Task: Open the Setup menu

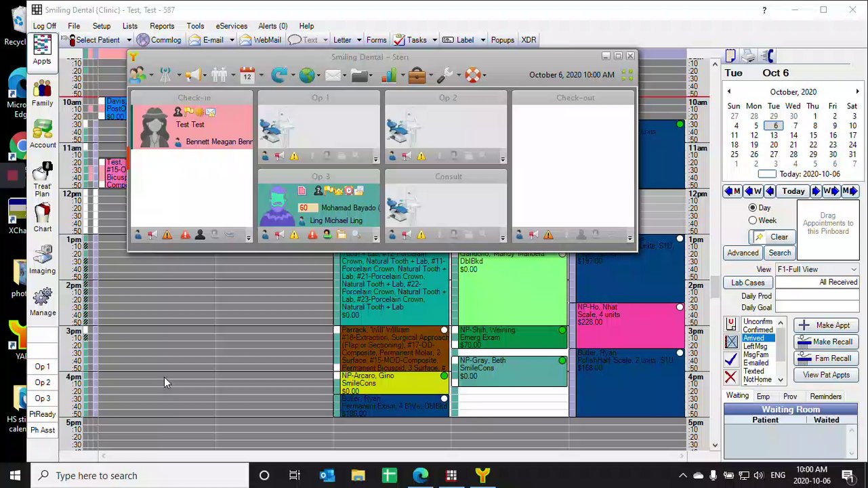Action: coord(102,26)
